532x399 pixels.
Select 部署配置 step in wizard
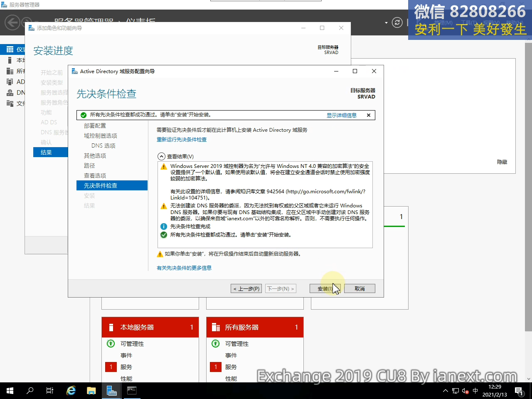tap(95, 126)
